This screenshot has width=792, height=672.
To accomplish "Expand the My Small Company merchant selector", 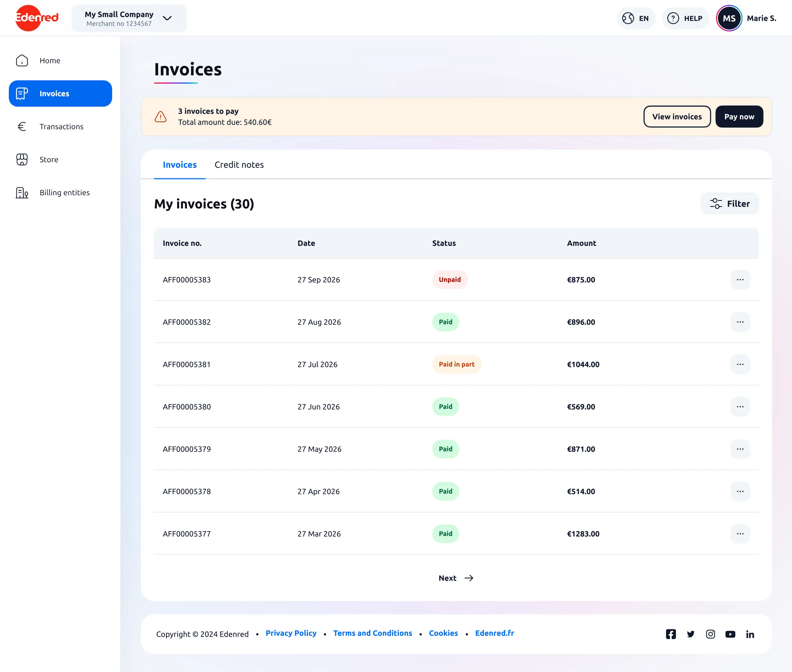I will click(129, 18).
